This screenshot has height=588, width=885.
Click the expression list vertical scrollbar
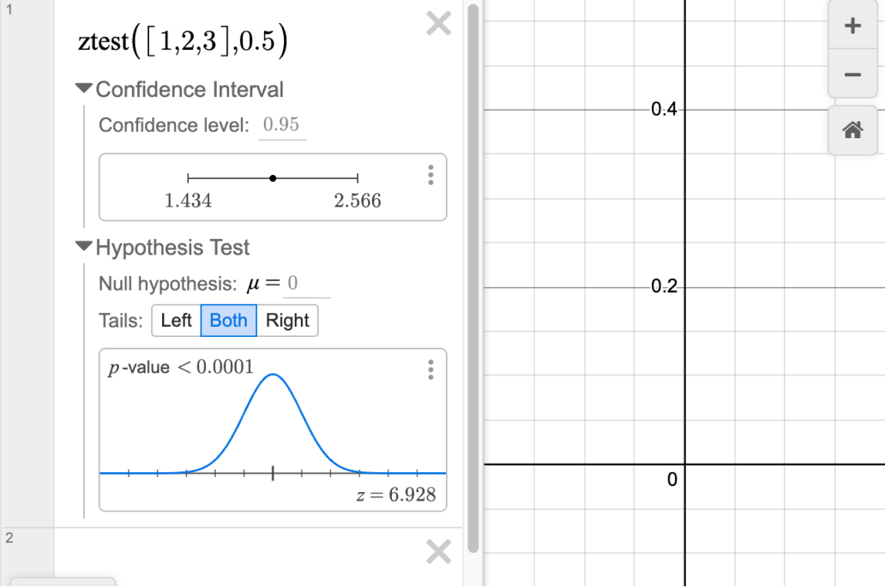point(473,279)
